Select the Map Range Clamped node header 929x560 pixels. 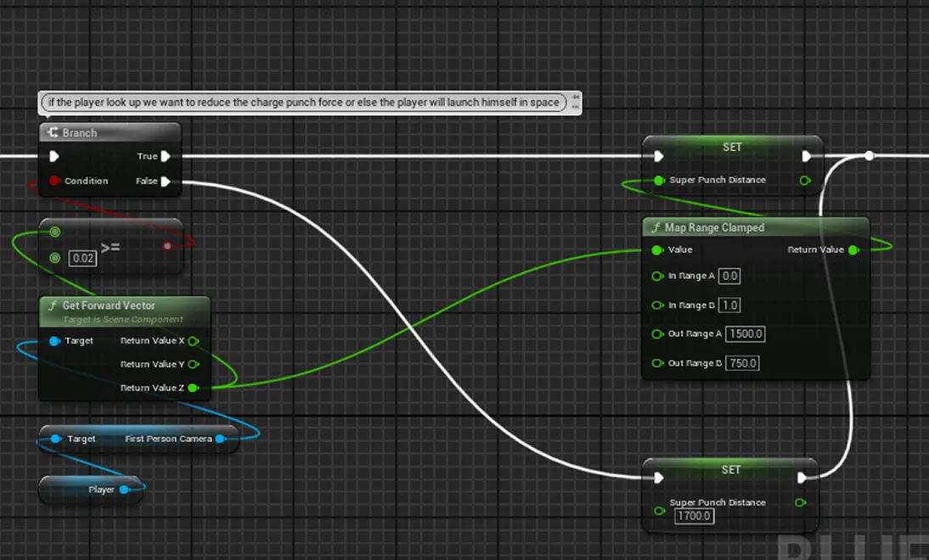(714, 227)
